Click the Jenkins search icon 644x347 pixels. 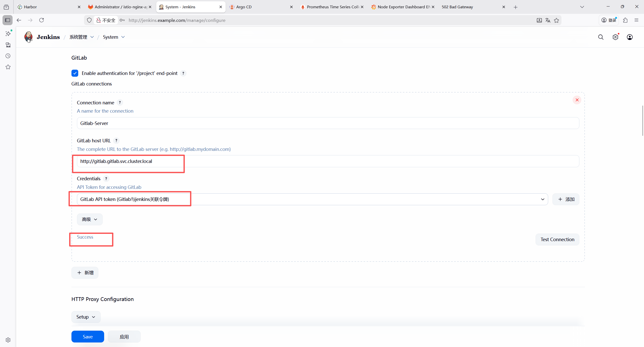point(601,37)
